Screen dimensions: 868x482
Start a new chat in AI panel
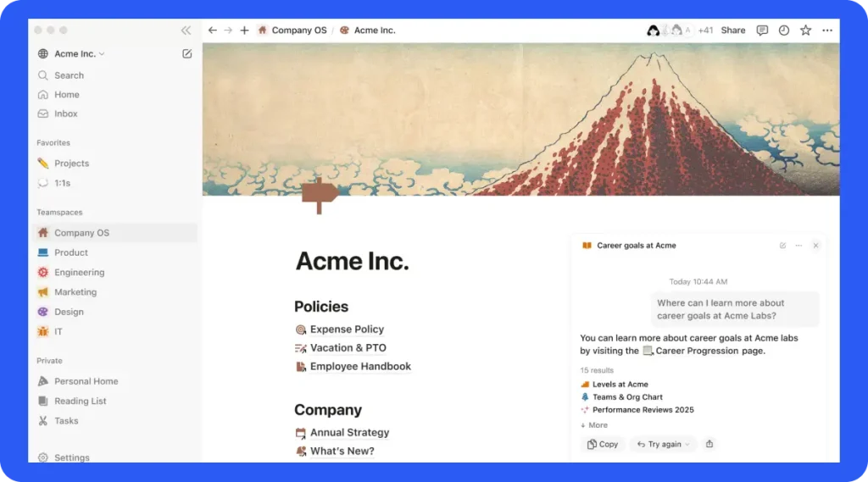coord(782,246)
